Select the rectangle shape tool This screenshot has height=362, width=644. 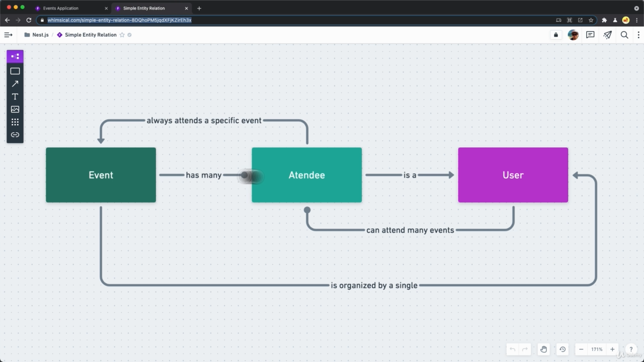(x=15, y=71)
